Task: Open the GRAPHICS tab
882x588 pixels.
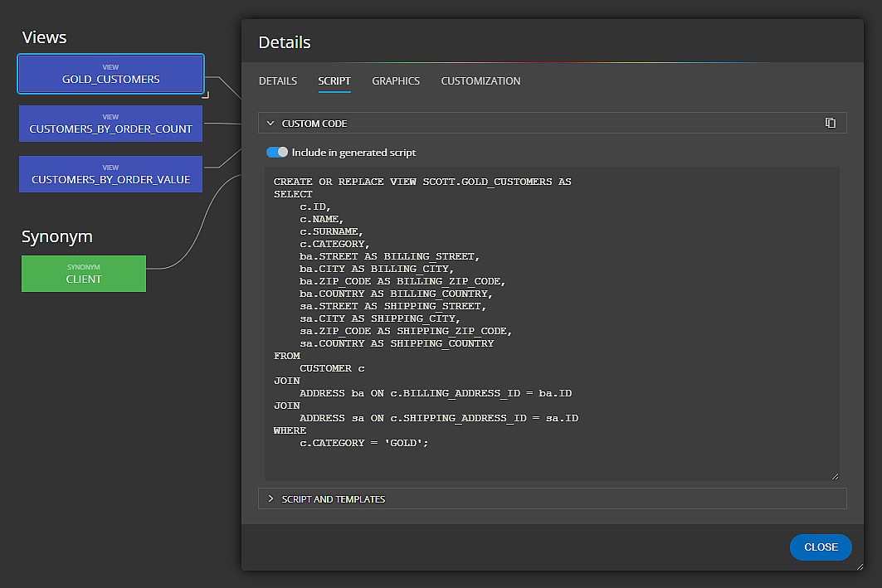Action: (x=396, y=80)
